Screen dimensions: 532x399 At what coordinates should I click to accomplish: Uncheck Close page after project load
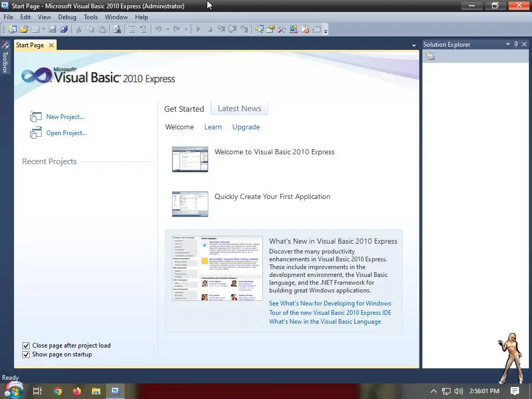(26, 345)
